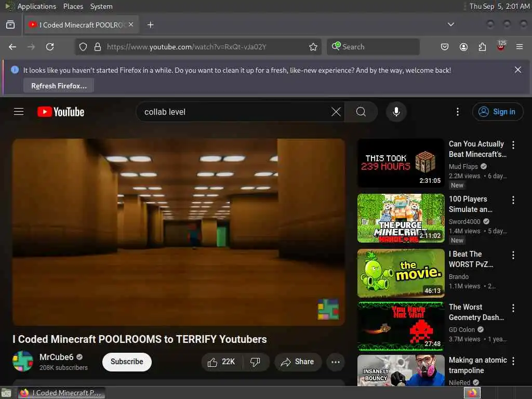Open Firefox tracking protection shield
The height and width of the screenshot is (399, 532).
[83, 47]
